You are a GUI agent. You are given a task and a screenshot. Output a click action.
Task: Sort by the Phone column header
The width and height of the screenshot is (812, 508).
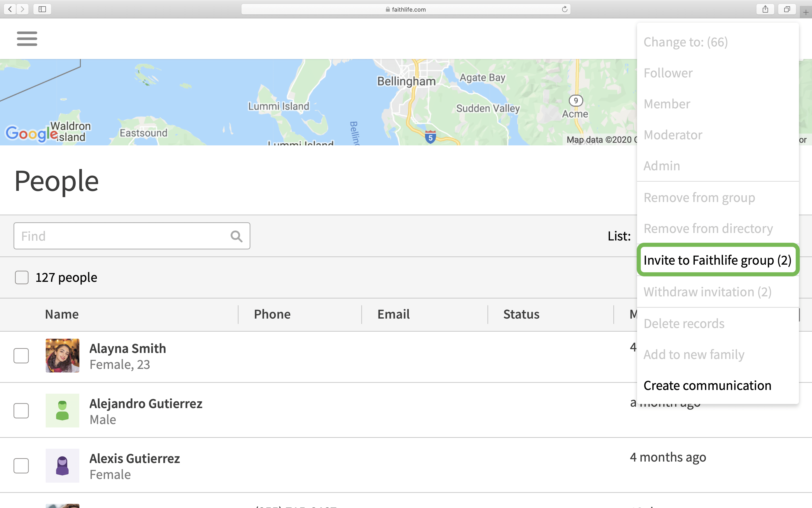(272, 314)
